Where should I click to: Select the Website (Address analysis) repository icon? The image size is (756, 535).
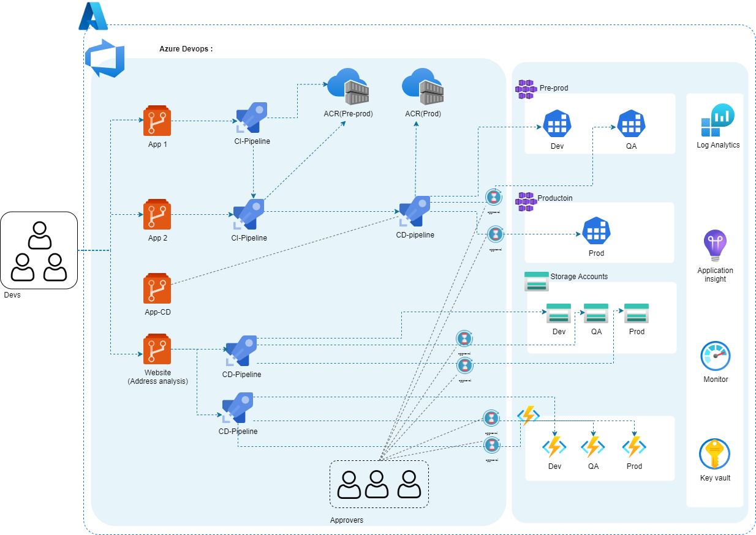point(157,349)
